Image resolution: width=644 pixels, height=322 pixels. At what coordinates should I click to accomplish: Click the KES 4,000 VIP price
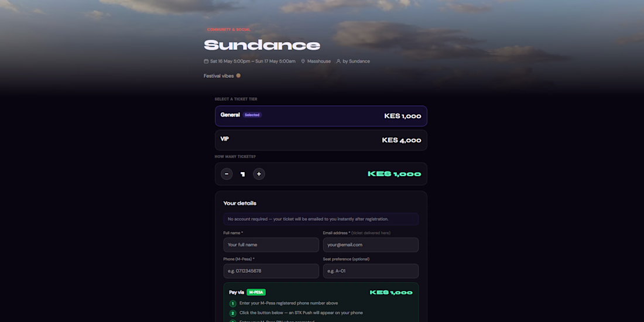click(x=402, y=141)
